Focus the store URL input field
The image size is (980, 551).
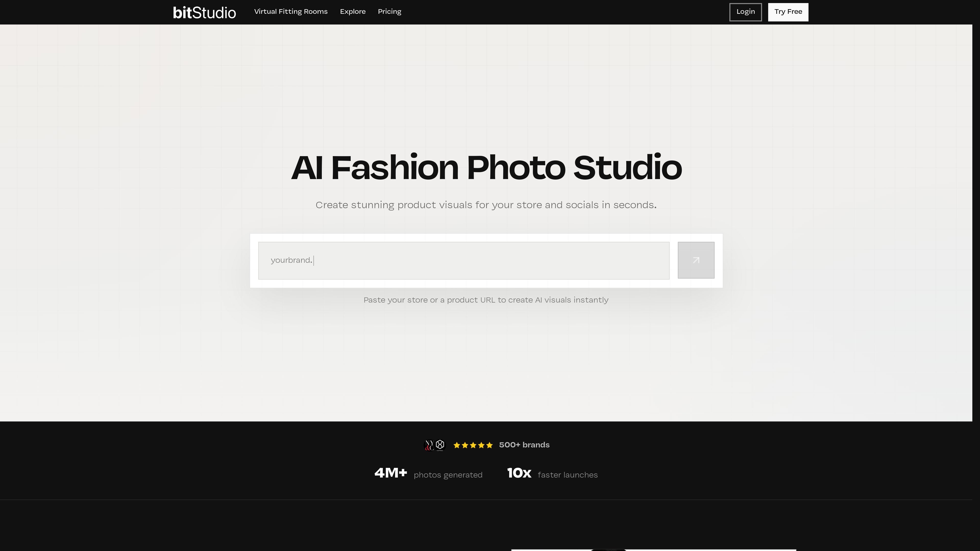coord(464,260)
